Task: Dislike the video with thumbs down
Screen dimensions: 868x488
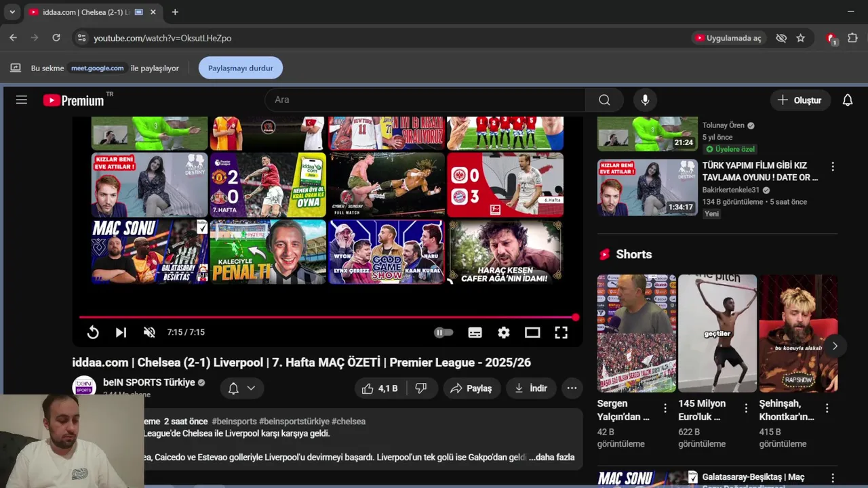Action: click(421, 388)
